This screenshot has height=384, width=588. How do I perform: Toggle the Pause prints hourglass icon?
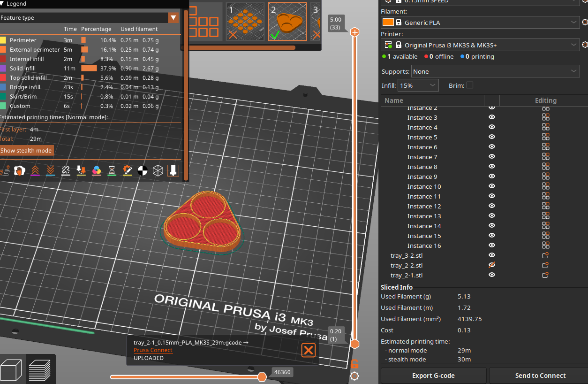pos(112,171)
